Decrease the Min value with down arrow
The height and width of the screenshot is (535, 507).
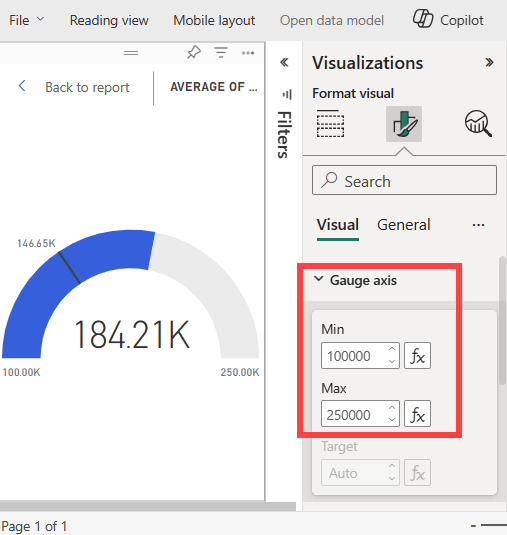click(392, 362)
